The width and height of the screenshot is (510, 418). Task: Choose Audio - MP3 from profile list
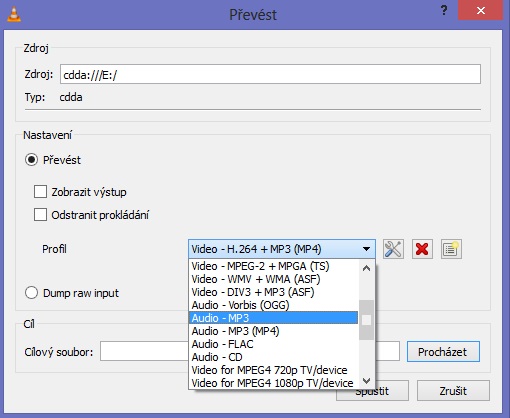coord(273,318)
